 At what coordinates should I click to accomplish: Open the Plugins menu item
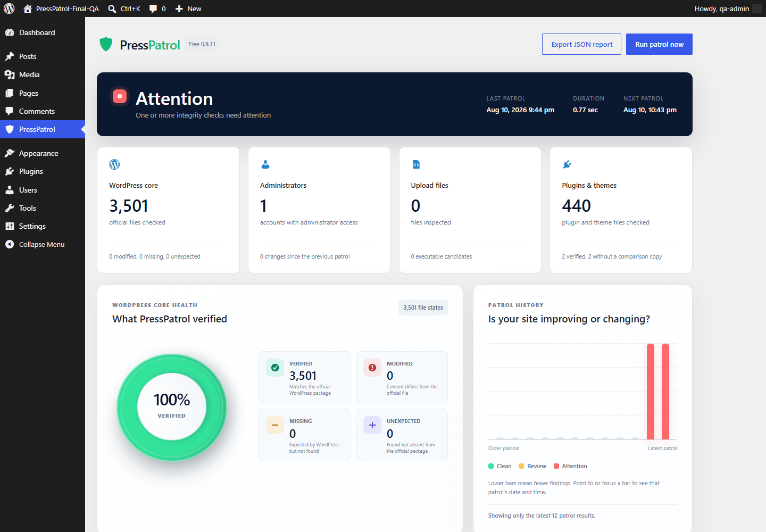43,171
